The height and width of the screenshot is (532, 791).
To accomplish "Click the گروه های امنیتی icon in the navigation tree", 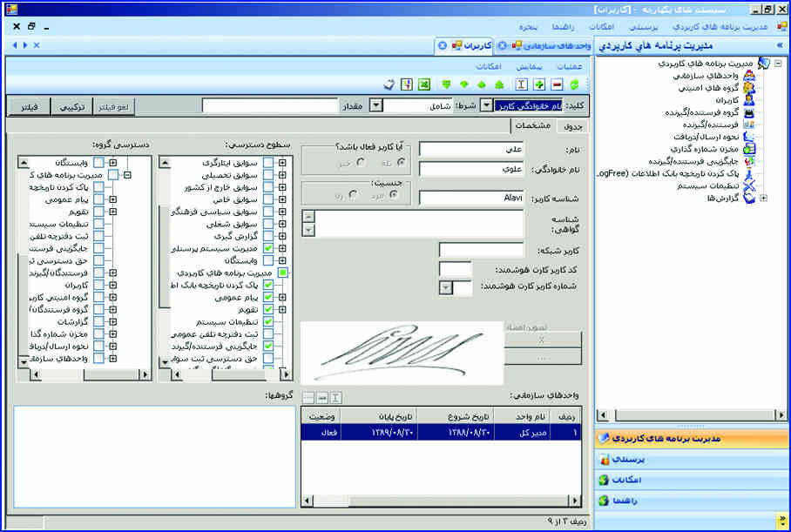I will coord(749,88).
